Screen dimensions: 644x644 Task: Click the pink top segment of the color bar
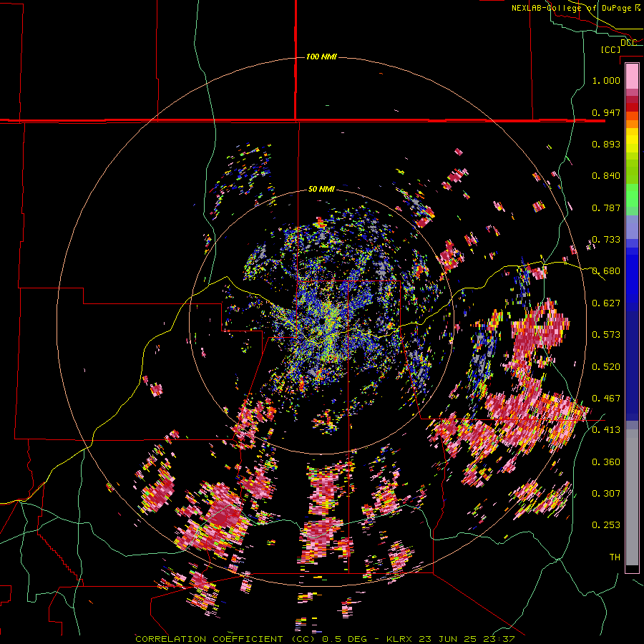pos(632,76)
